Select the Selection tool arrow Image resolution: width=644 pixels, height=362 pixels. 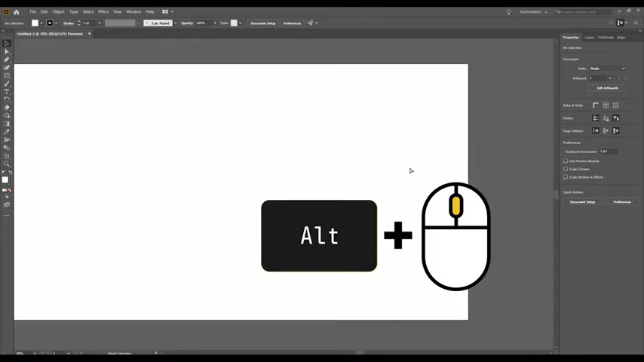point(7,44)
